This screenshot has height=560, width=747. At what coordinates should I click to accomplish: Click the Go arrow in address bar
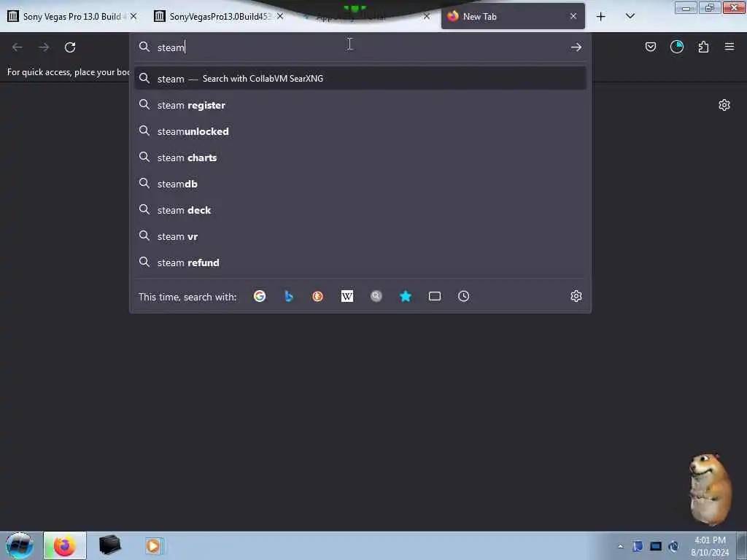(x=576, y=47)
